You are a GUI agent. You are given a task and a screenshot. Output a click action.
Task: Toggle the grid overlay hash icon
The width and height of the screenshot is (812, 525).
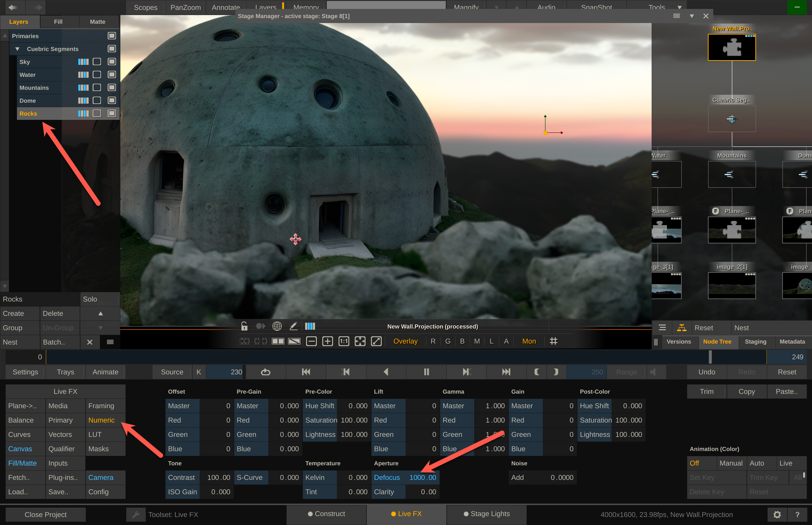pos(553,341)
